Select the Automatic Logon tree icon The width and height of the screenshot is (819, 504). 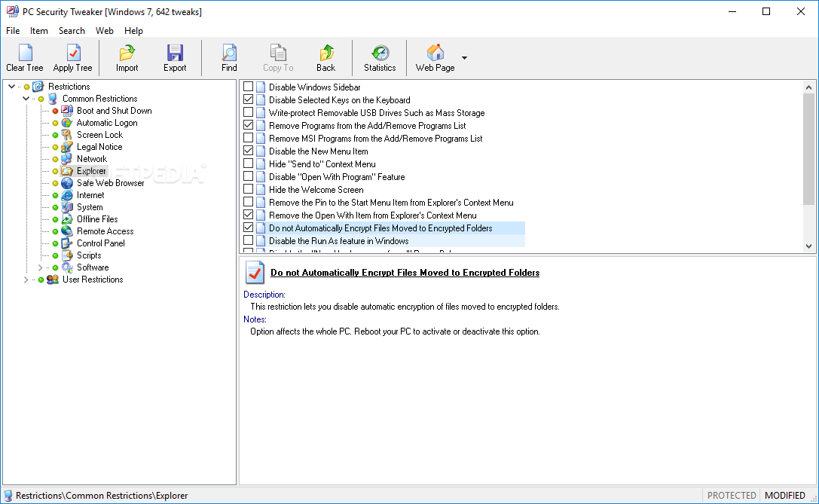[x=67, y=123]
